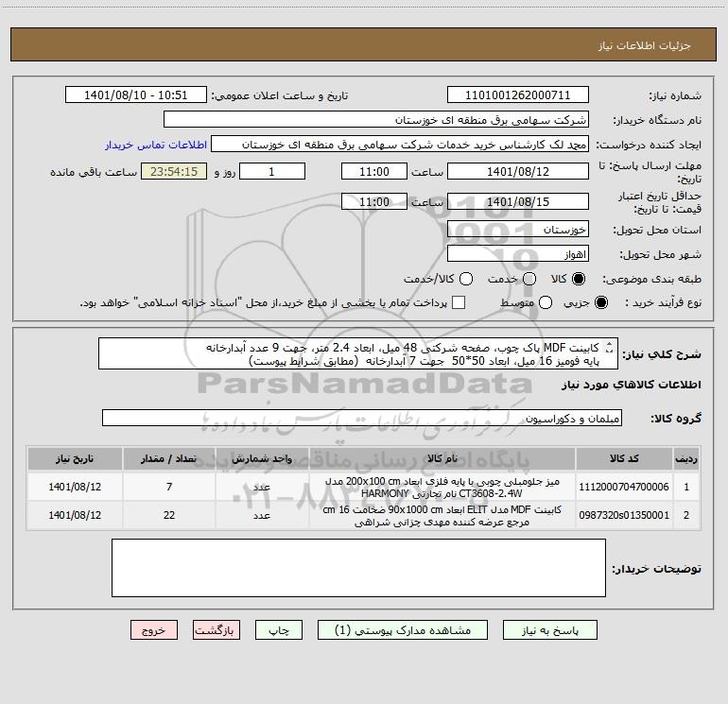The width and height of the screenshot is (728, 704).
Task: Click section title اطلاعات کالاهای مورد نیاز
Action: [631, 385]
